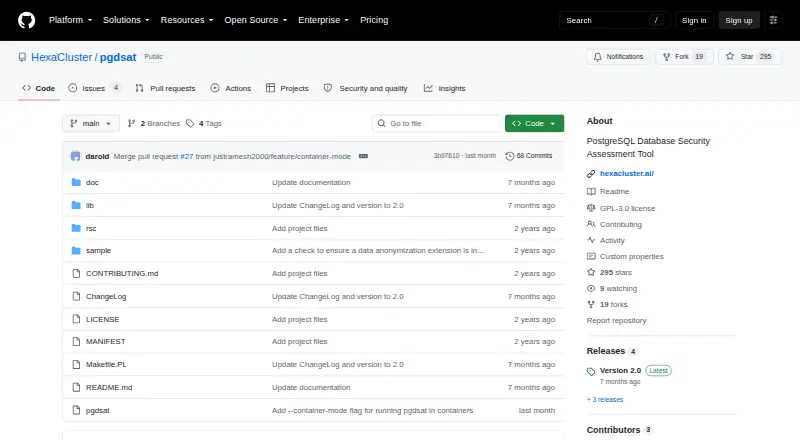The width and height of the screenshot is (800, 440).
Task: Click the MANIFEST file icon
Action: [x=76, y=341]
